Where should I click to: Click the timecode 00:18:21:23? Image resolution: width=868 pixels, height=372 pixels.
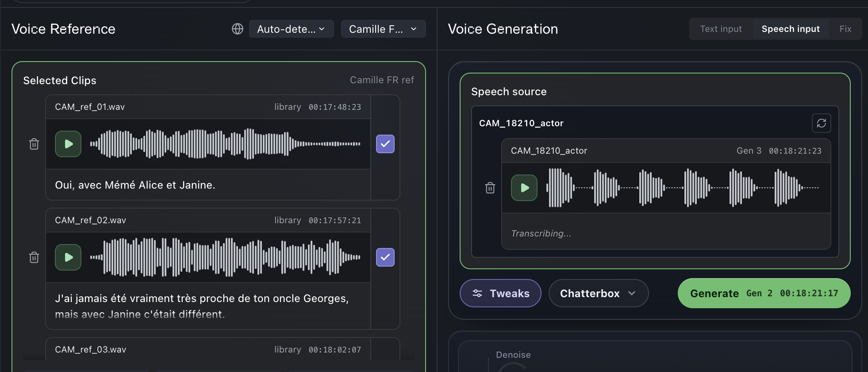795,151
